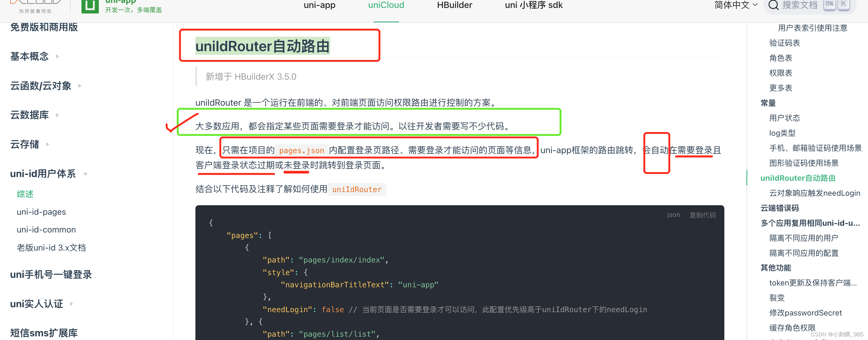Open the uni-app top navigation tab
This screenshot has width=868, height=340.
pos(319,5)
